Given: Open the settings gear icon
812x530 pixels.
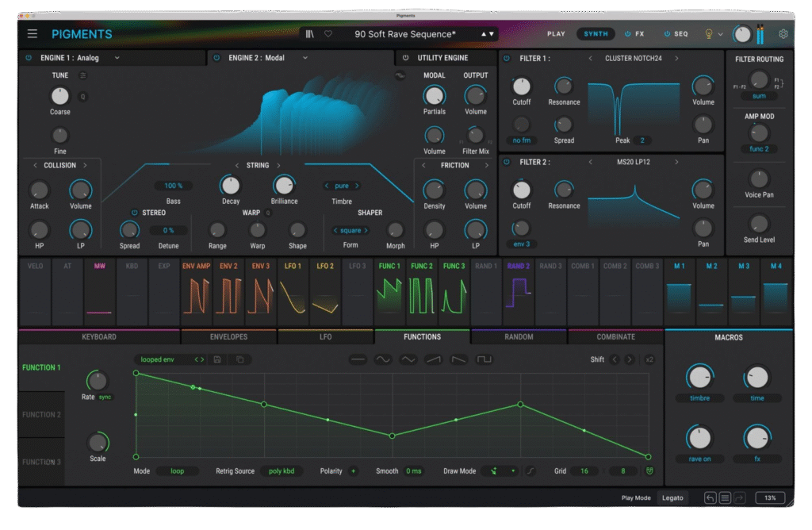Looking at the screenshot, I should pos(783,34).
